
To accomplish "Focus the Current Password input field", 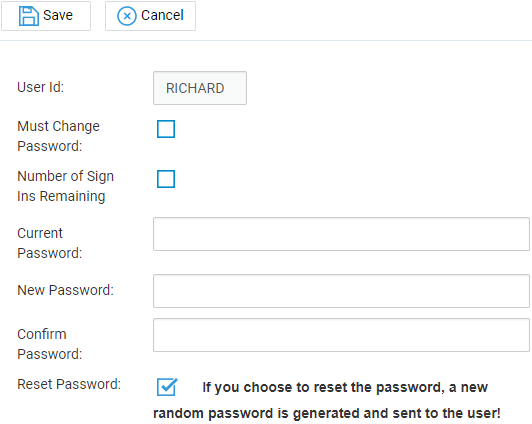I will pyautogui.click(x=341, y=234).
